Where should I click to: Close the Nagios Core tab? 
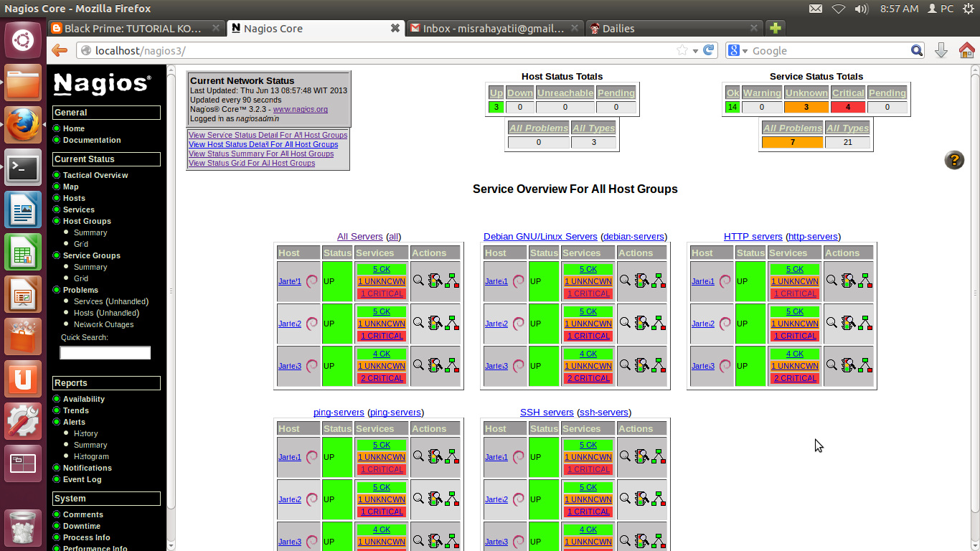click(395, 28)
